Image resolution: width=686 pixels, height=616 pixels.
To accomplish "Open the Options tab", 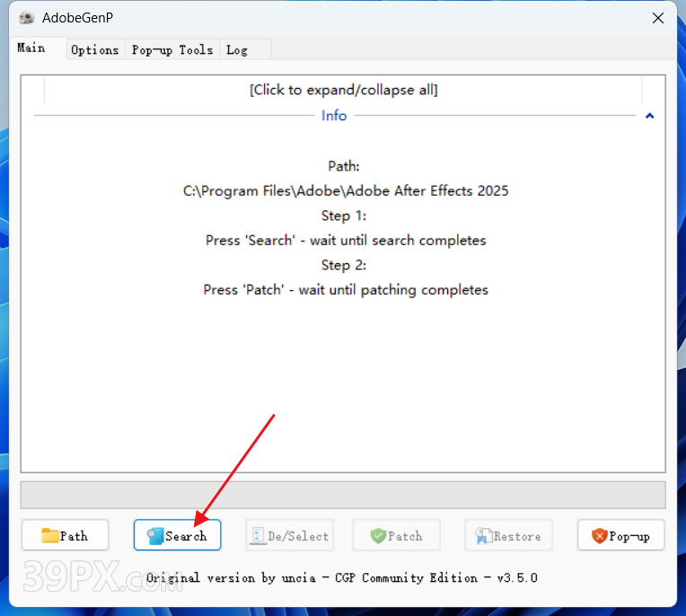I will [95, 50].
